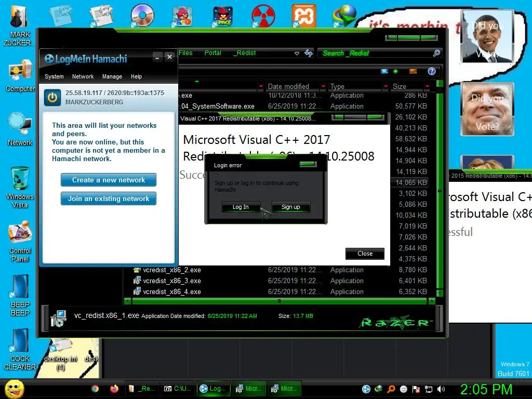532x399 pixels.
Task: Click the orange preview pane icon
Action: 413,71
